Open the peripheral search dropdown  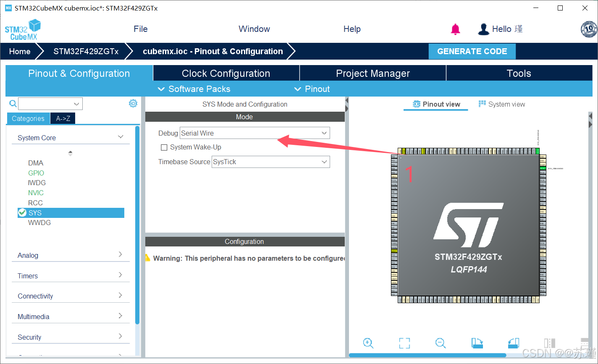[x=76, y=104]
